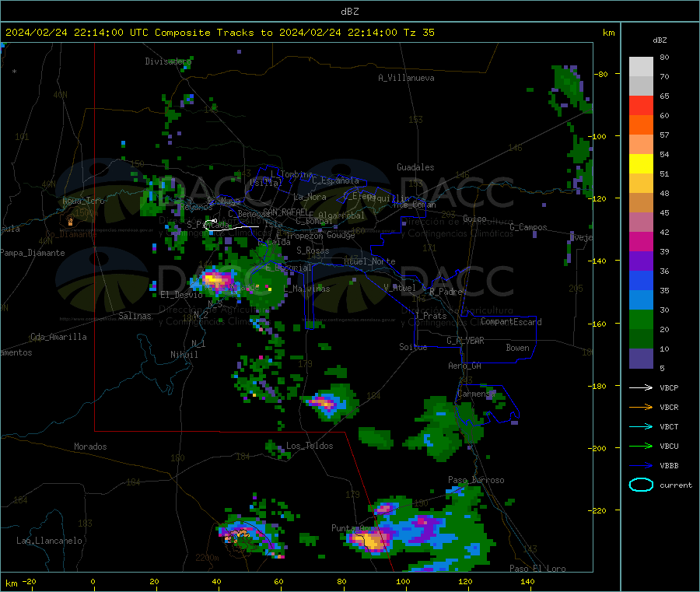Click the 'Cda_Amarilla' place label
The width and height of the screenshot is (700, 592).
[58, 337]
